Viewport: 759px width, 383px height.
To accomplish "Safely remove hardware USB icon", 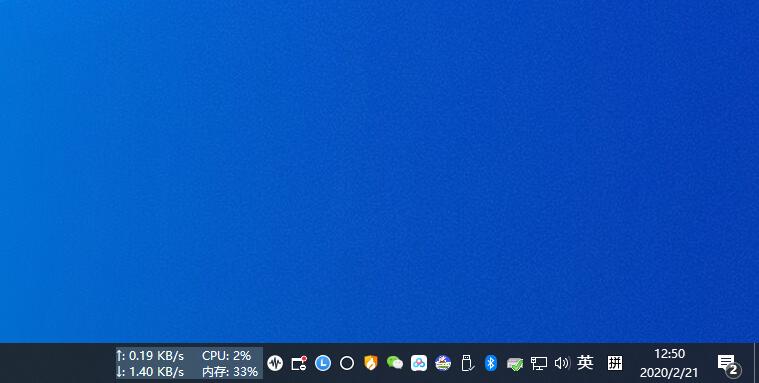I will point(467,363).
